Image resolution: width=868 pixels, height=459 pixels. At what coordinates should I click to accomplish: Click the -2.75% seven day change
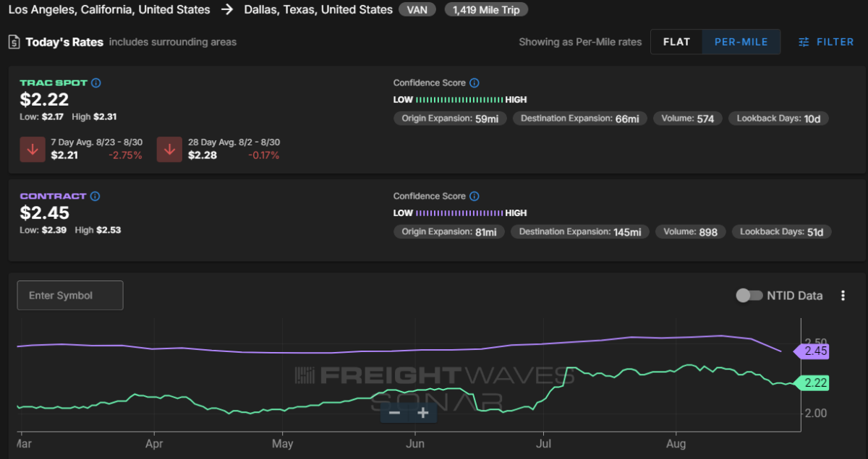tap(124, 155)
